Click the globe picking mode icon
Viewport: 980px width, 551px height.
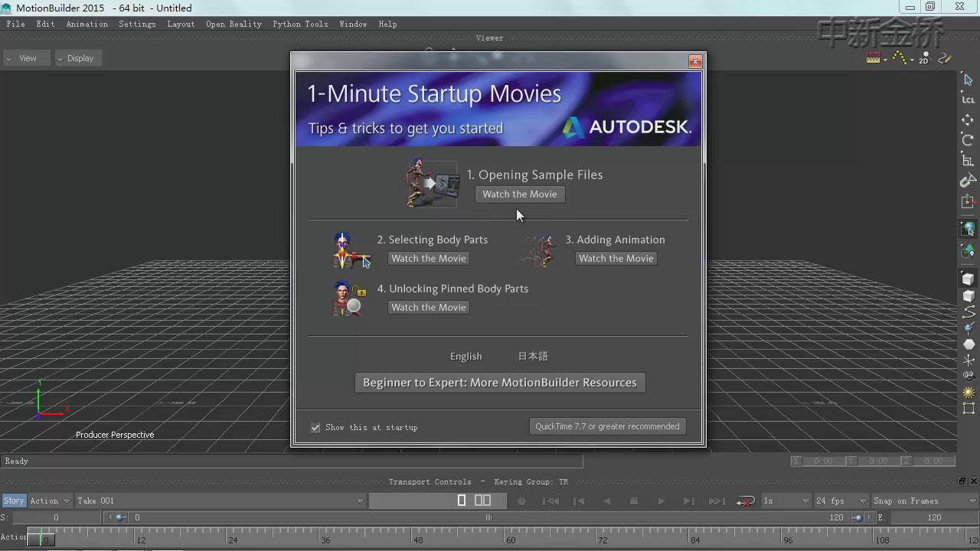[968, 229]
